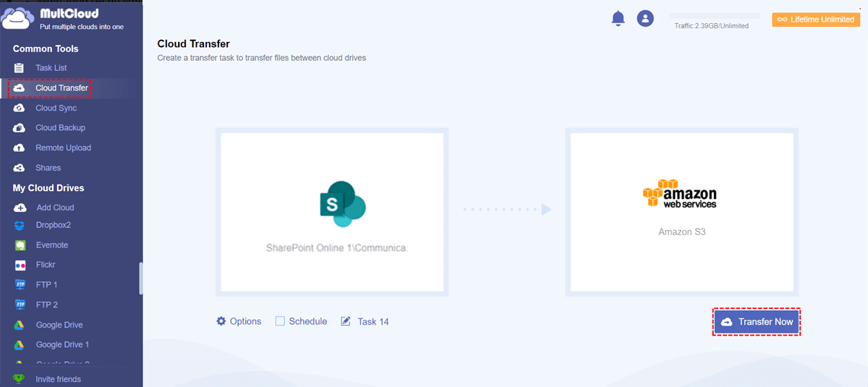Click the Transfer Now button
Image resolution: width=868 pixels, height=387 pixels.
757,322
